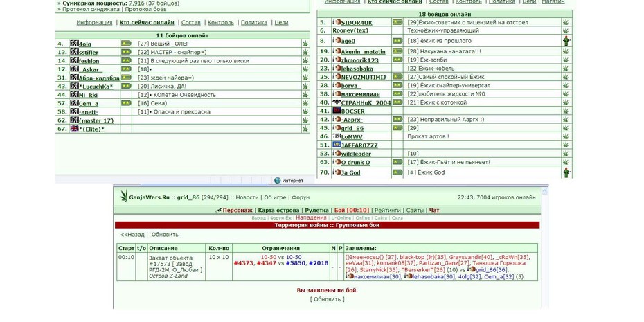Open the Бой [00:10] menu item

(352, 211)
